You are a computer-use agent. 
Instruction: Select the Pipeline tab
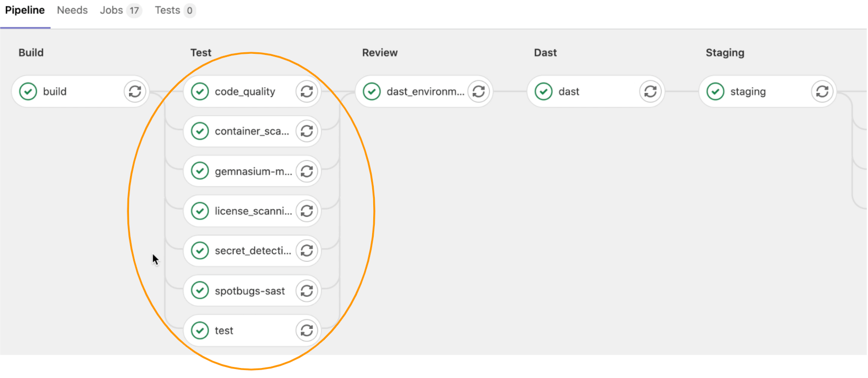tap(25, 11)
